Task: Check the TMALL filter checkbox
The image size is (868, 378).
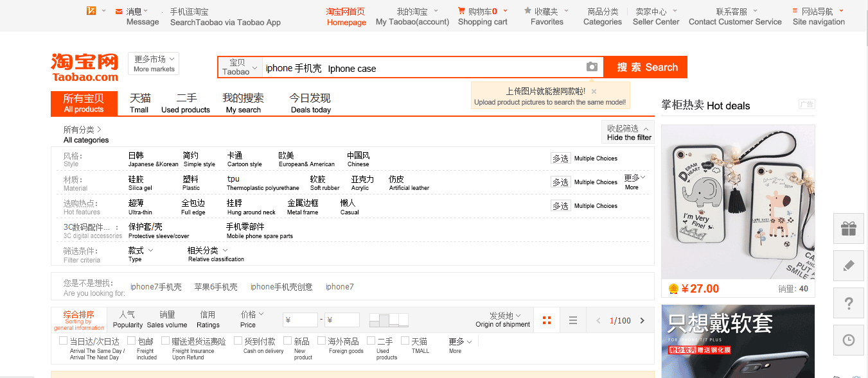Action: [x=405, y=341]
